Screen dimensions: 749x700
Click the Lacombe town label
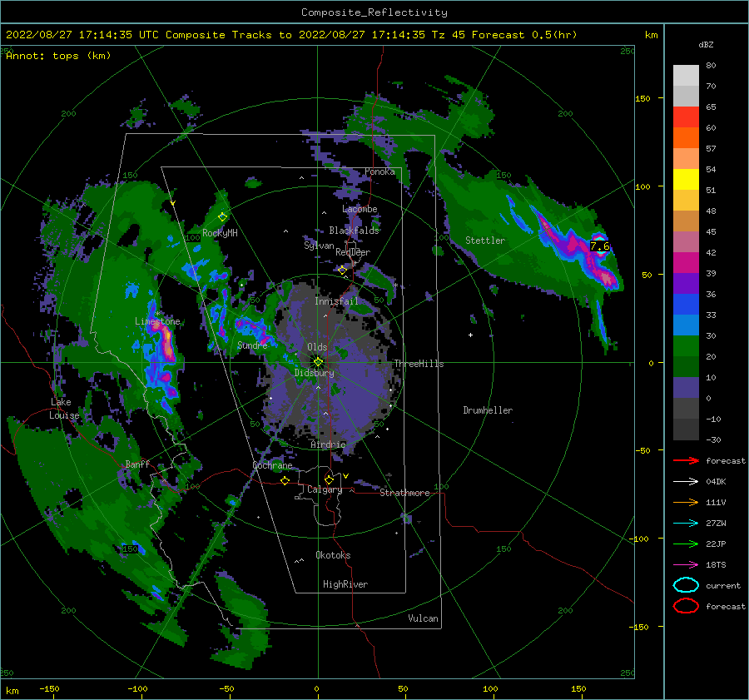360,209
